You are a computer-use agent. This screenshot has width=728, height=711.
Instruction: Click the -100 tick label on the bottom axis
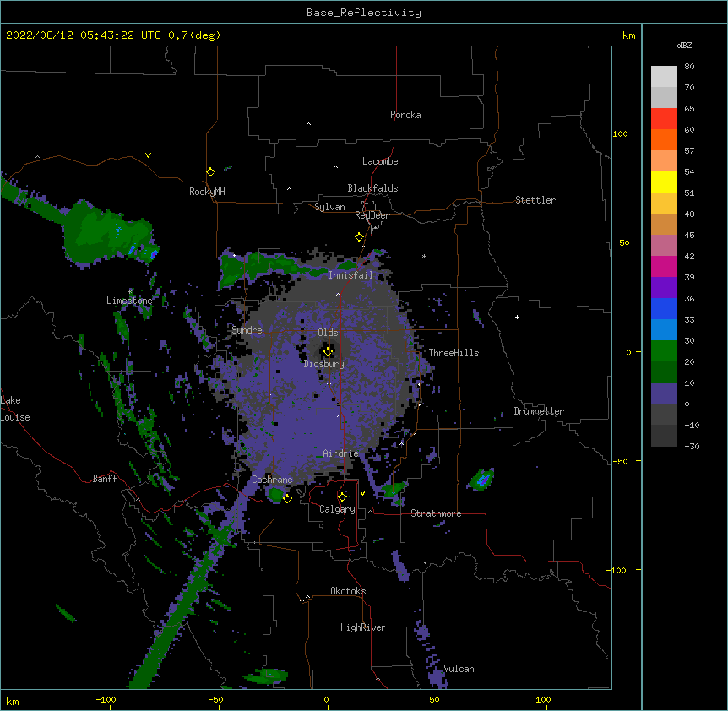pyautogui.click(x=106, y=699)
